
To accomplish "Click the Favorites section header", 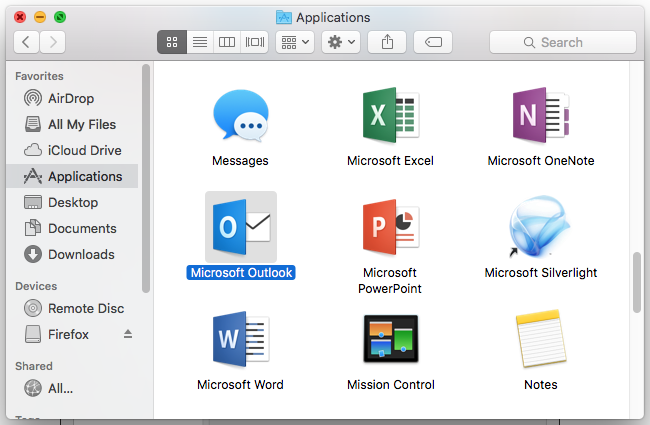I will [39, 76].
